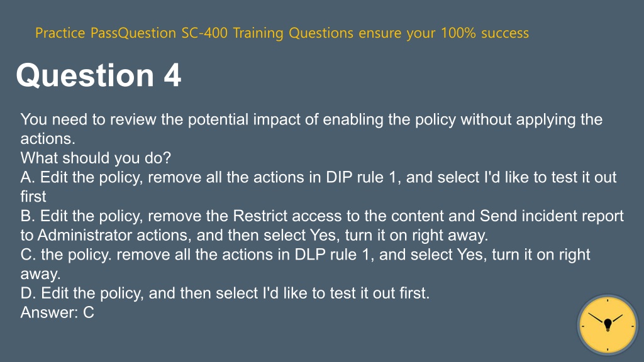Click the question text about potential impact

coord(311,129)
